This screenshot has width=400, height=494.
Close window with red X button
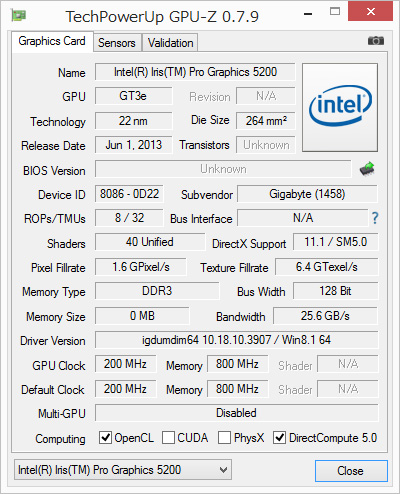[x=370, y=12]
